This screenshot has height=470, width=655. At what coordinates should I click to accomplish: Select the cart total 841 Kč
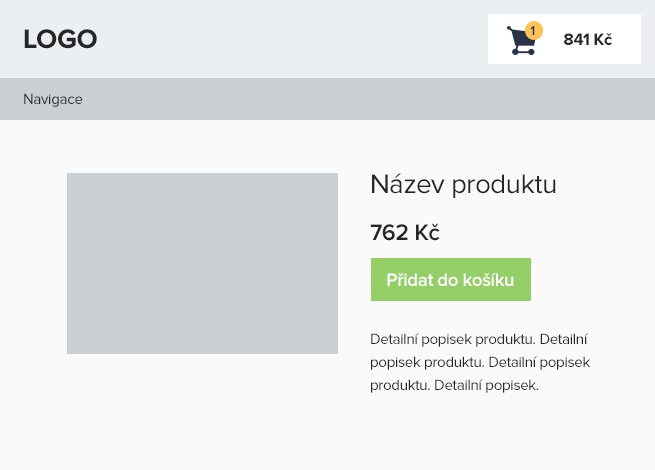coord(587,40)
